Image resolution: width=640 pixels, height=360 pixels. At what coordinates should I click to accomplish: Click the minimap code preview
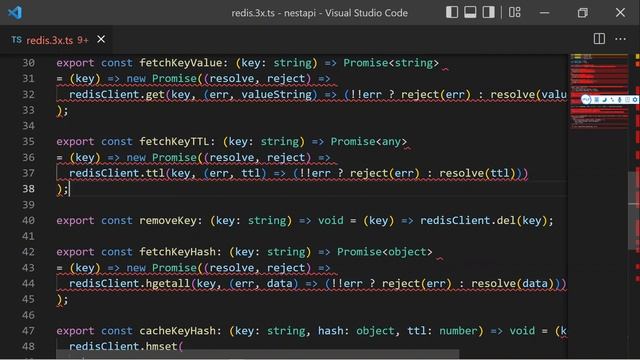pyautogui.click(x=599, y=91)
